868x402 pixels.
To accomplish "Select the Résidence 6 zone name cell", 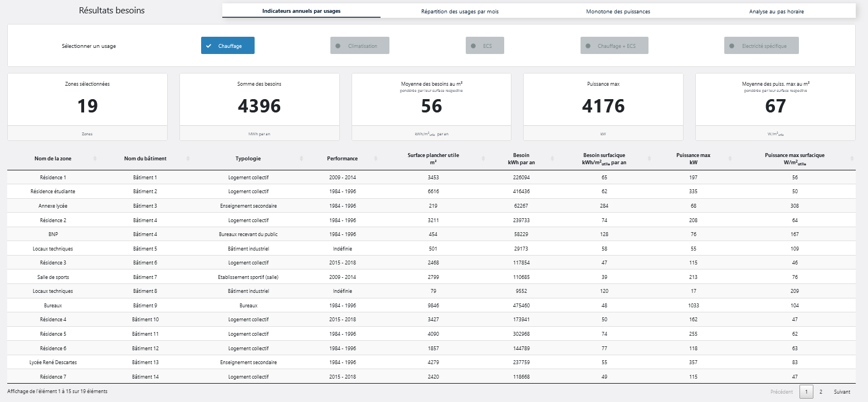I will pos(53,349).
